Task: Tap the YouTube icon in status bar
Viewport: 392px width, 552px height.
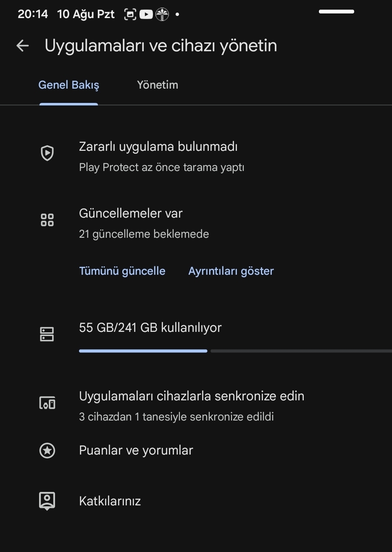Action: (x=146, y=15)
